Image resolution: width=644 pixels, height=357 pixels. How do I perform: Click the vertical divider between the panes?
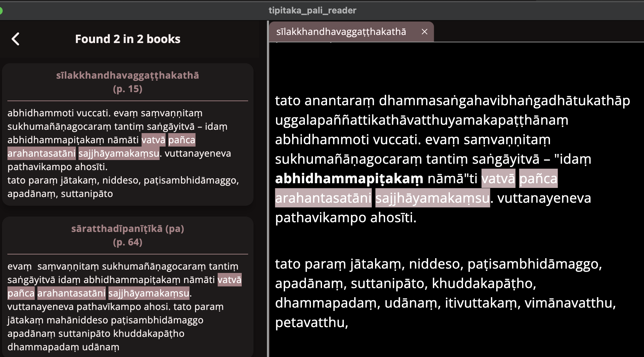268,188
